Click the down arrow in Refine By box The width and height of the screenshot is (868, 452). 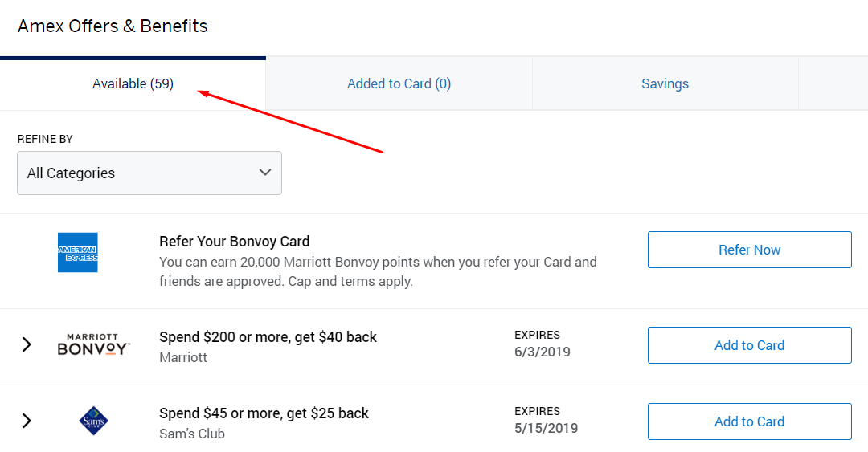265,173
